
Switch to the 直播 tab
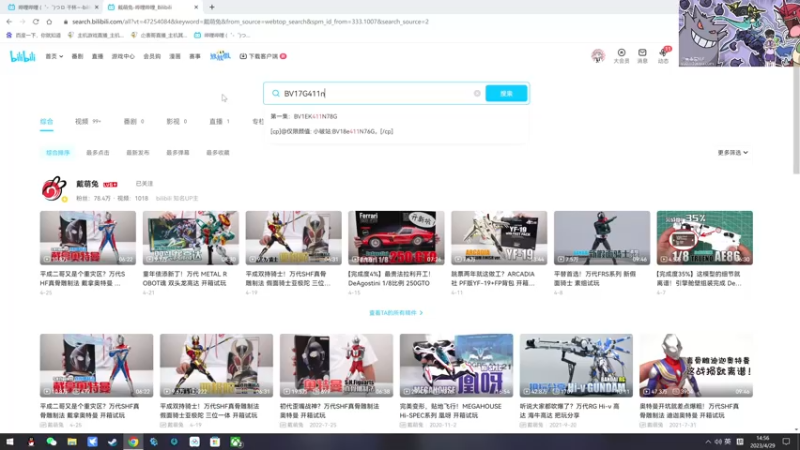pos(219,121)
